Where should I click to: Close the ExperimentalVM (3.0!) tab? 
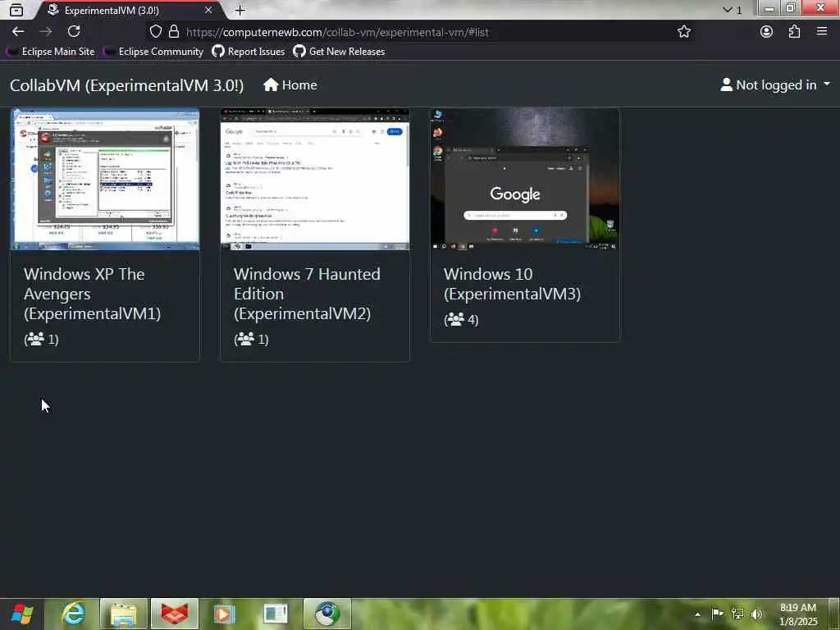tap(208, 10)
